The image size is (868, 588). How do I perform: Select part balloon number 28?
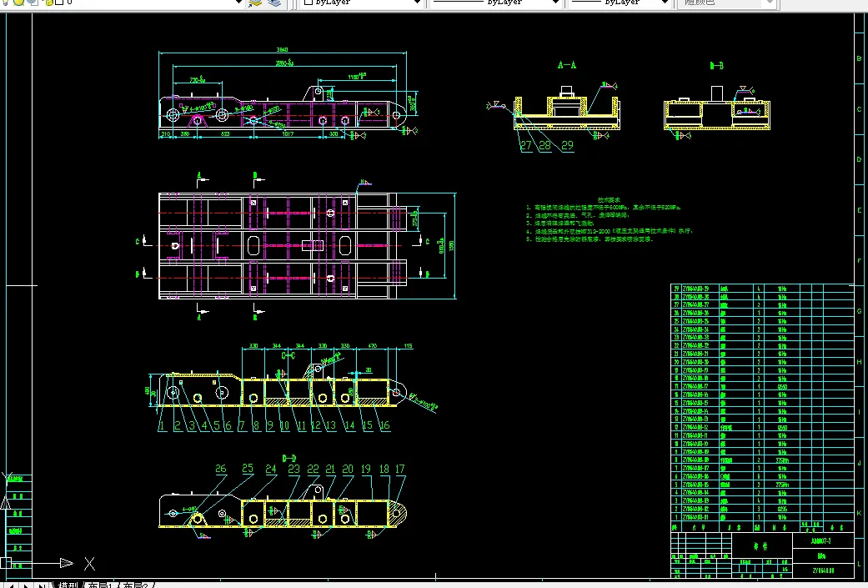point(545,146)
